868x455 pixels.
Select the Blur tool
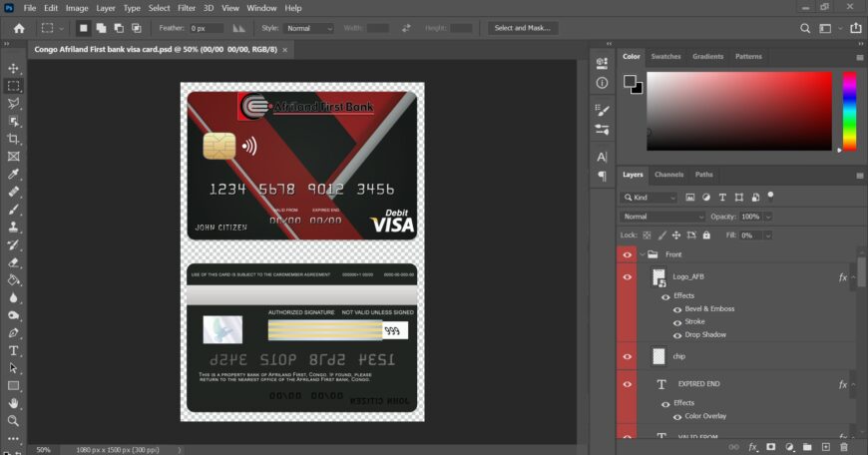pos(13,297)
